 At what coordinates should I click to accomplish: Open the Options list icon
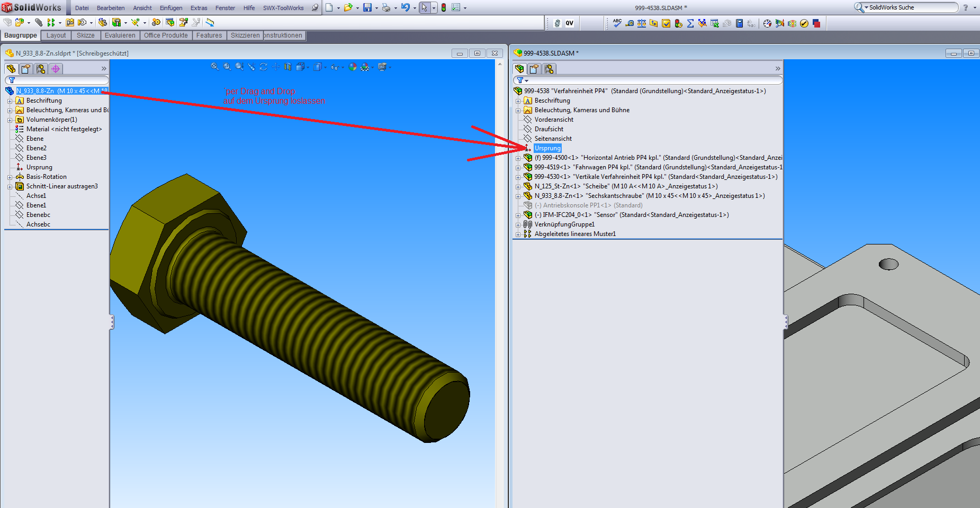pos(456,7)
